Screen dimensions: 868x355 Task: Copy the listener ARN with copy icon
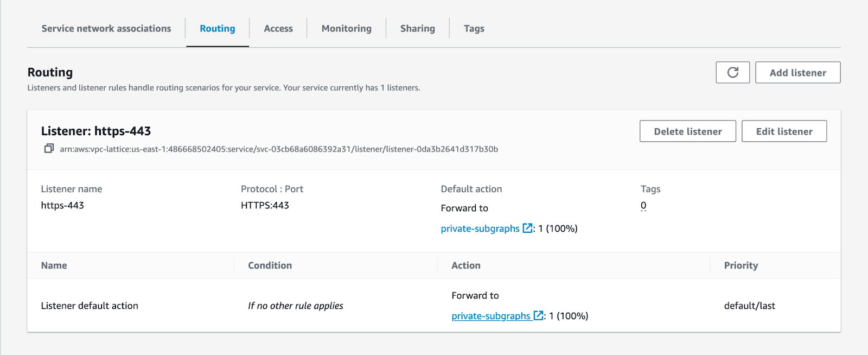[x=49, y=148]
